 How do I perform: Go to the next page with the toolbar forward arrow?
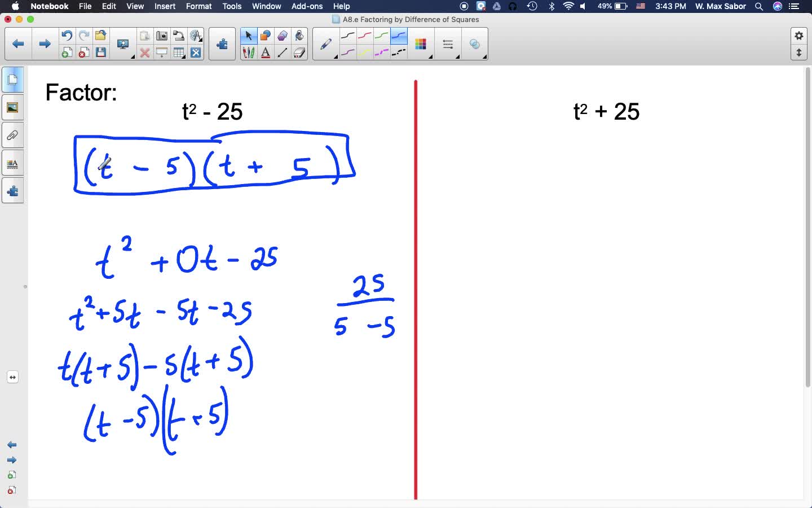tap(45, 43)
